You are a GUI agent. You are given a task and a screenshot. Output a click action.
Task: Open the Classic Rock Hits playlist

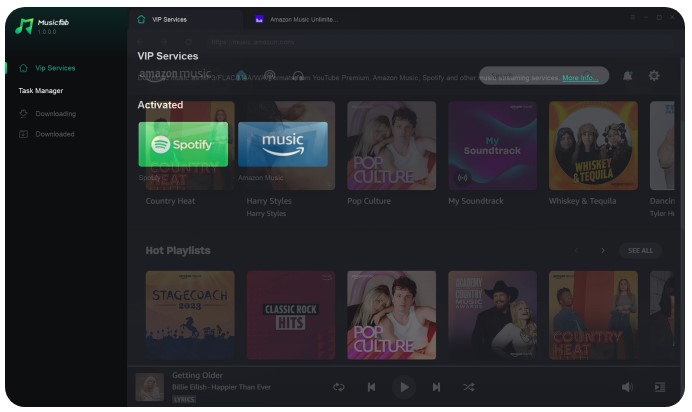point(291,315)
